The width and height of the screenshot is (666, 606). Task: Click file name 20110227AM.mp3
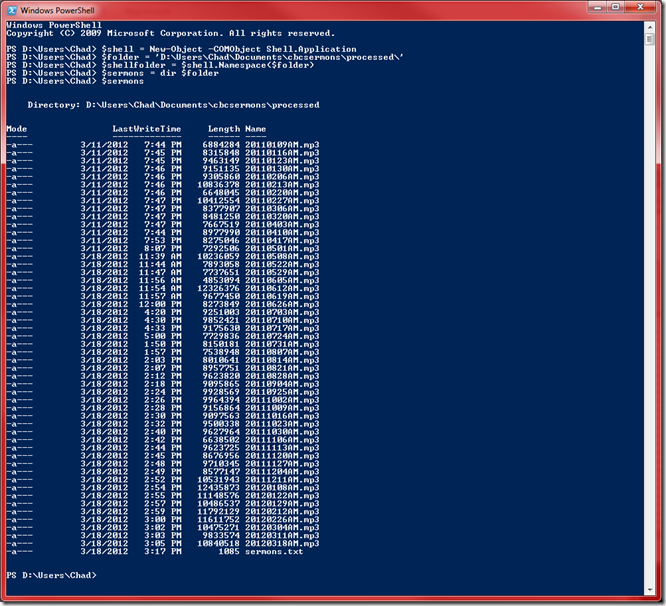(x=282, y=200)
